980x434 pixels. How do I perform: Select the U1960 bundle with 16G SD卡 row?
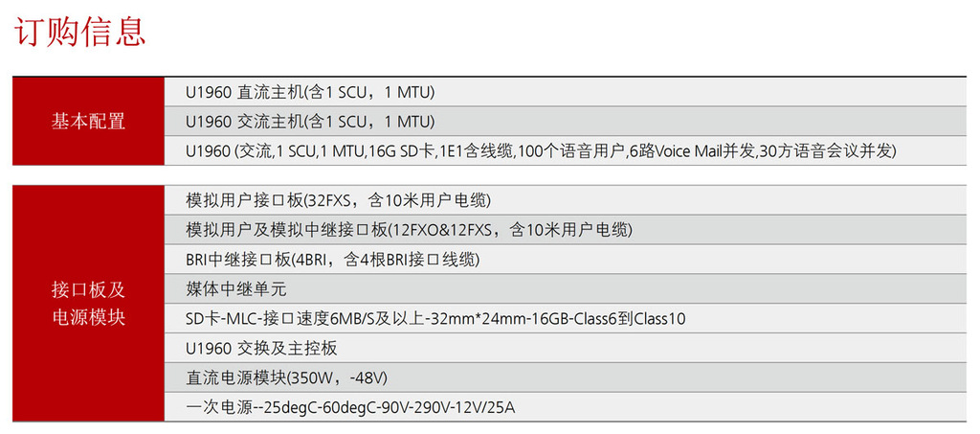point(566,150)
